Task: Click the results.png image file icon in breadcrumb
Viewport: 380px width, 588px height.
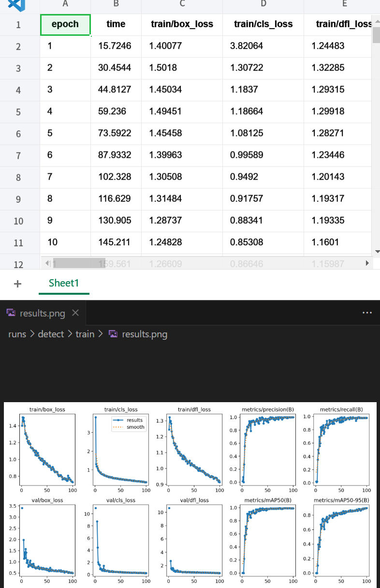Action: click(x=113, y=334)
